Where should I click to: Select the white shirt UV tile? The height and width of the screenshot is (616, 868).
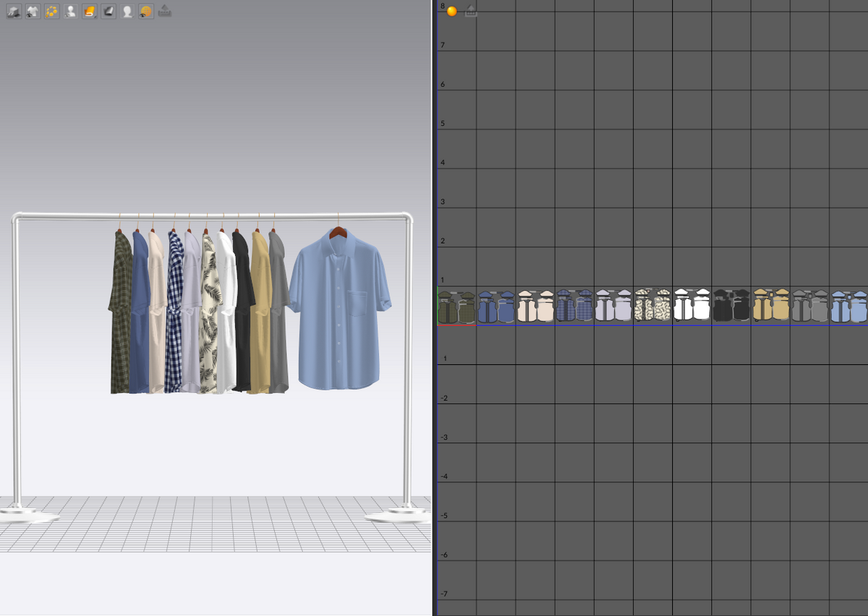(x=692, y=306)
